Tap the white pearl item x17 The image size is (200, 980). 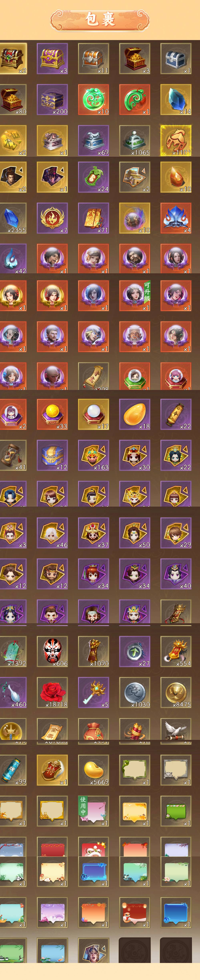(94, 414)
